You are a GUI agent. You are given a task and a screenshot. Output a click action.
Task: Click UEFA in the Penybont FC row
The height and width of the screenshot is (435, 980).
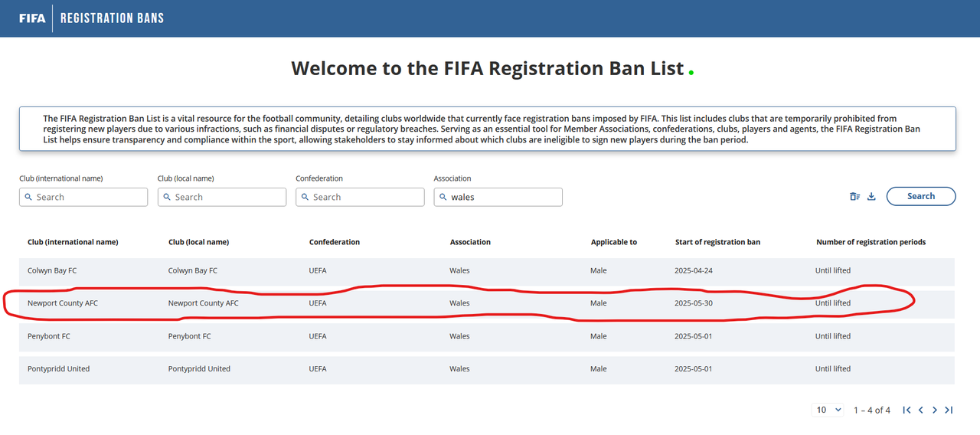pos(318,336)
